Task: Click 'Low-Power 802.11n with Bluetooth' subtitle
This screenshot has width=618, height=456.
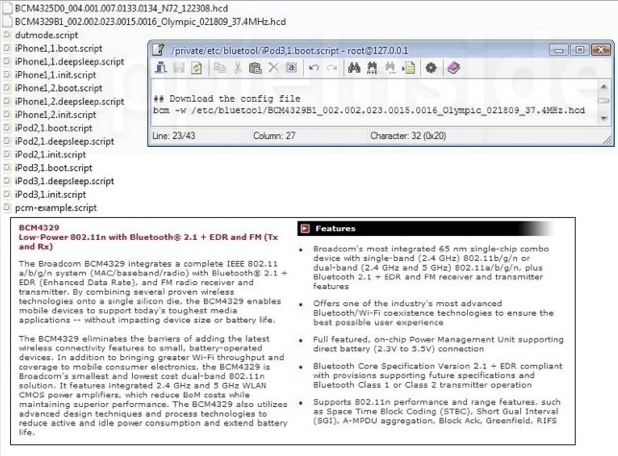Action: tap(149, 242)
